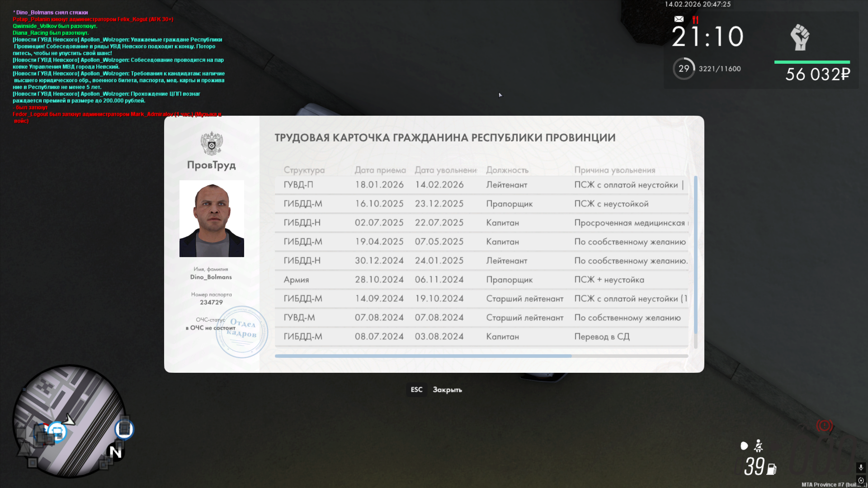Viewport: 868px width, 488px height.
Task: Click the Дата приема column header
Action: [x=380, y=170]
